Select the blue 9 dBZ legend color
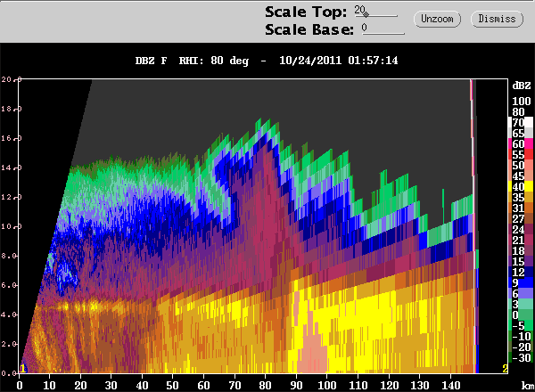 (x=517, y=282)
